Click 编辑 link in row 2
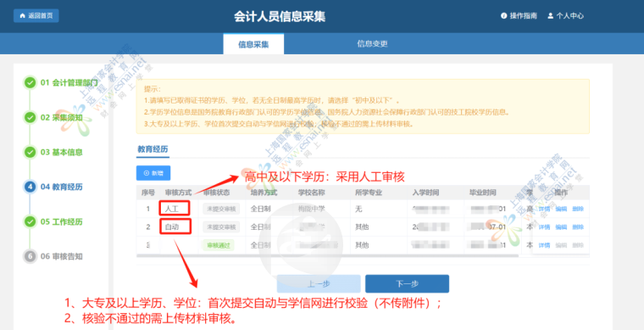This screenshot has height=330, width=644. (561, 227)
